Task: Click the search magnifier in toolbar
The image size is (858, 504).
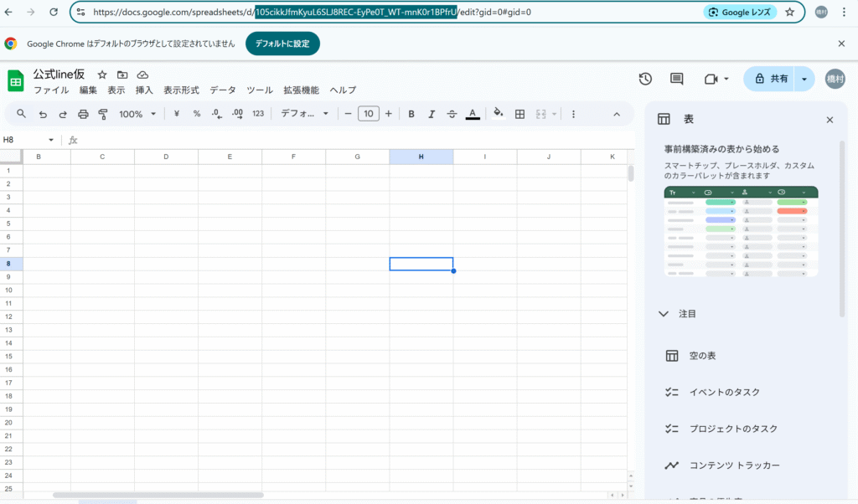Action: pyautogui.click(x=22, y=114)
